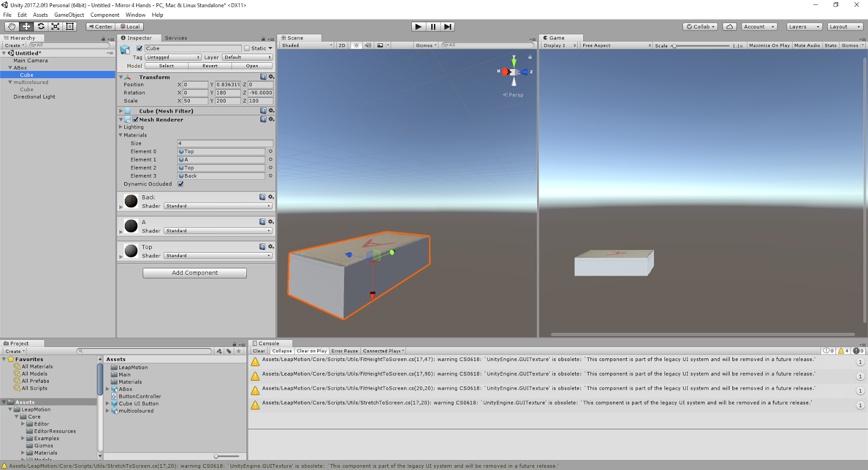Toggle Error Pause in Console
Image resolution: width=868 pixels, height=470 pixels.
coord(344,351)
